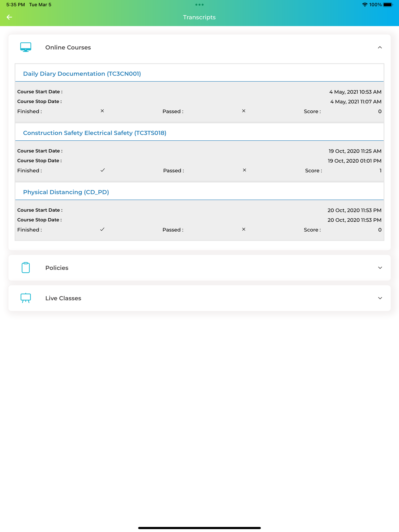Image resolution: width=399 pixels, height=532 pixels.
Task: Expand the Policies section chevron
Action: [x=380, y=268]
